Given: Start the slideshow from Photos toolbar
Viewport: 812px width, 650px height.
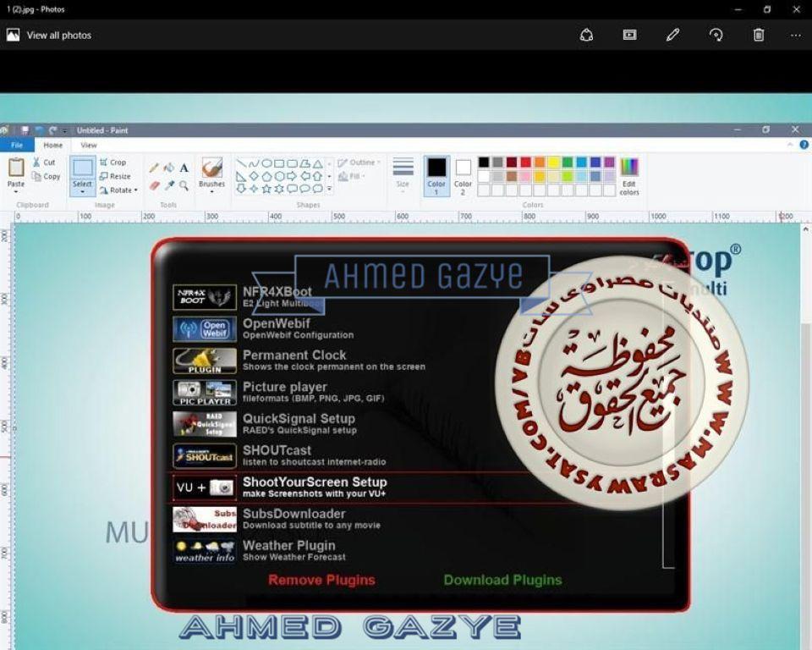Looking at the screenshot, I should (x=629, y=35).
